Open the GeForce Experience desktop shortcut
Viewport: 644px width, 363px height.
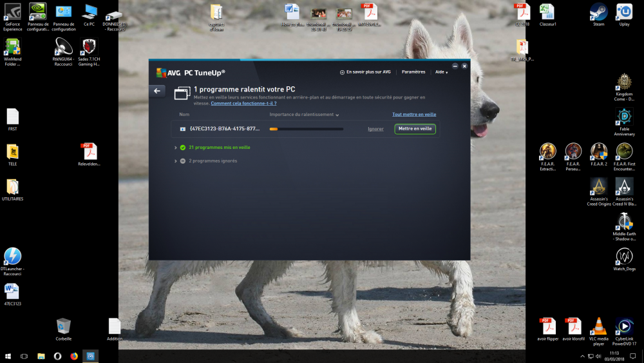(13, 17)
